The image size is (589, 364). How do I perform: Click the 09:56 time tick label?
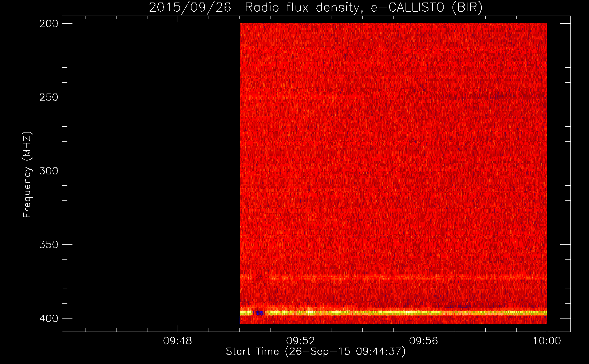coord(424,341)
